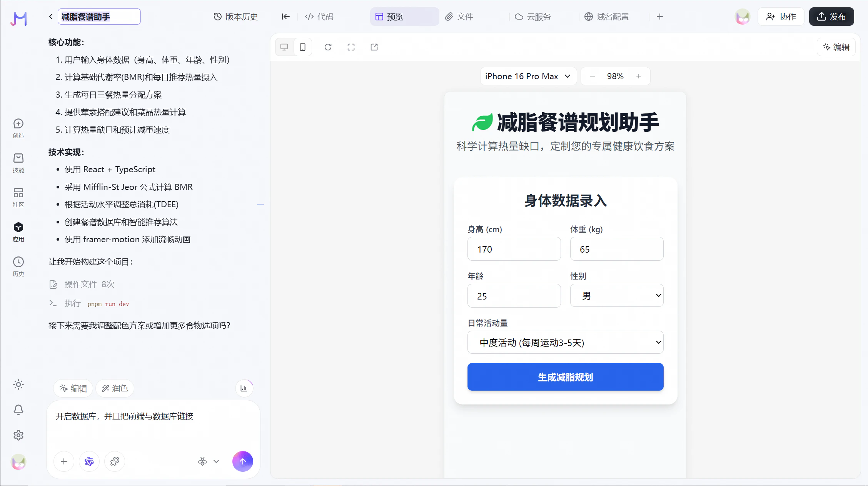This screenshot has width=868, height=486.
Task: Click the 身高 height input field
Action: [514, 249]
